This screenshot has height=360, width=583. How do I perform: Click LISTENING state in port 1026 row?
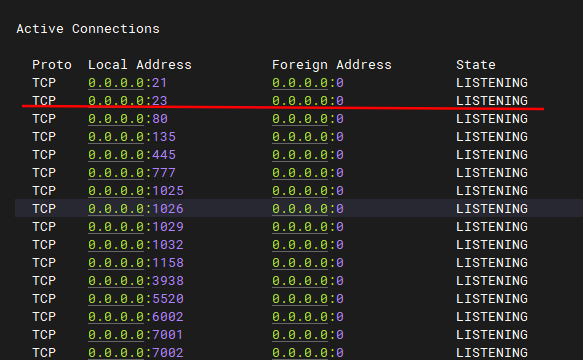click(x=492, y=209)
